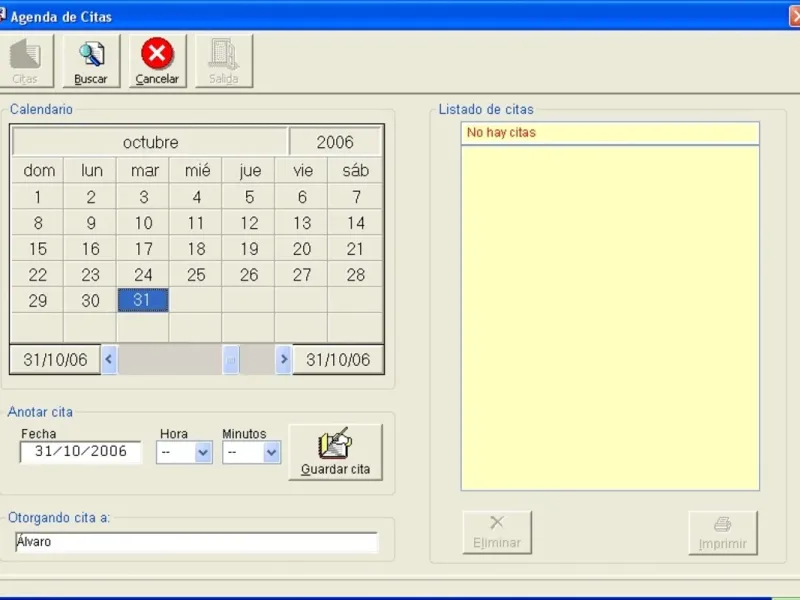
Task: Click the calendar scrollbar right arrow
Action: (x=284, y=360)
